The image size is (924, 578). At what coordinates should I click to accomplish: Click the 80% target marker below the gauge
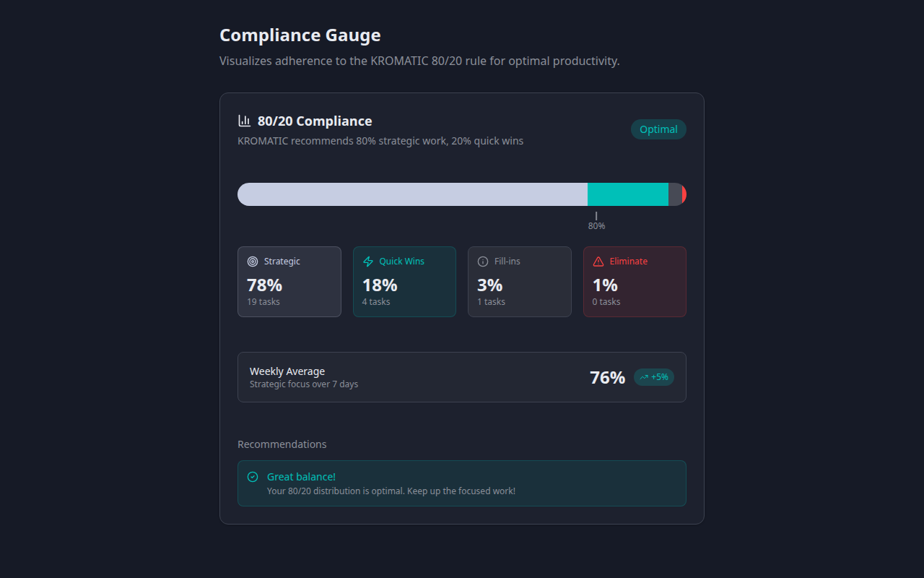click(x=596, y=220)
